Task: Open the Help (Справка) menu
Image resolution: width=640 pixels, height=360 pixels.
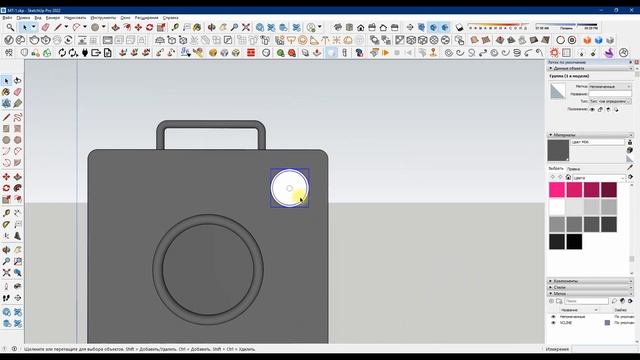Action: click(x=171, y=18)
